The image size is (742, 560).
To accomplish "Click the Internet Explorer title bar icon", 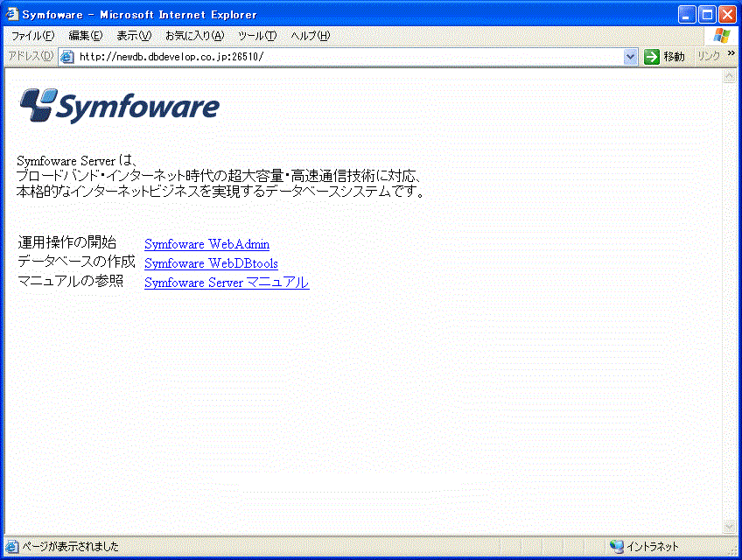I will pos(11,14).
